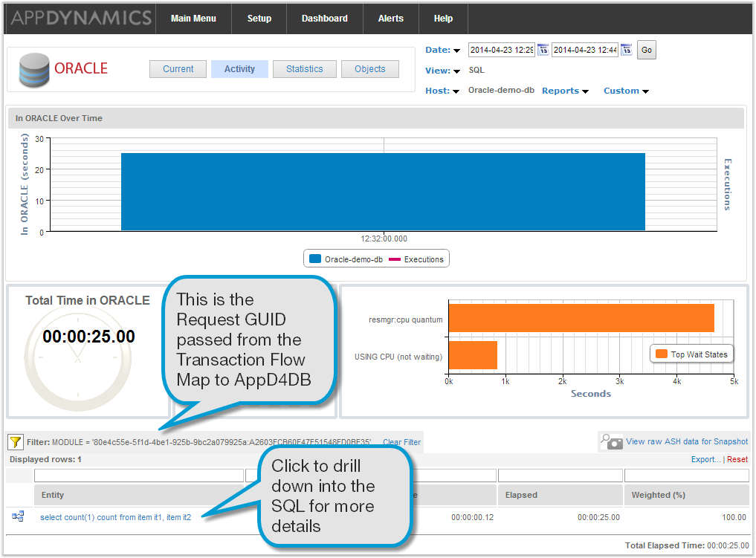Click the snapshot camera icon
The image size is (756, 558).
point(611,441)
